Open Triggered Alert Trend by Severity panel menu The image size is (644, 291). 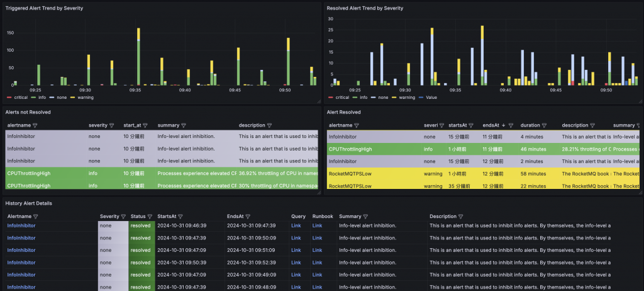(44, 8)
